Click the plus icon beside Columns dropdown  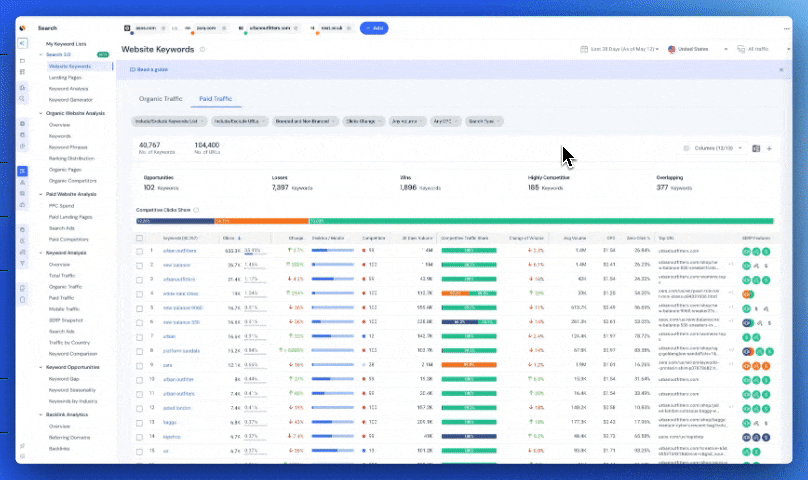(x=769, y=148)
